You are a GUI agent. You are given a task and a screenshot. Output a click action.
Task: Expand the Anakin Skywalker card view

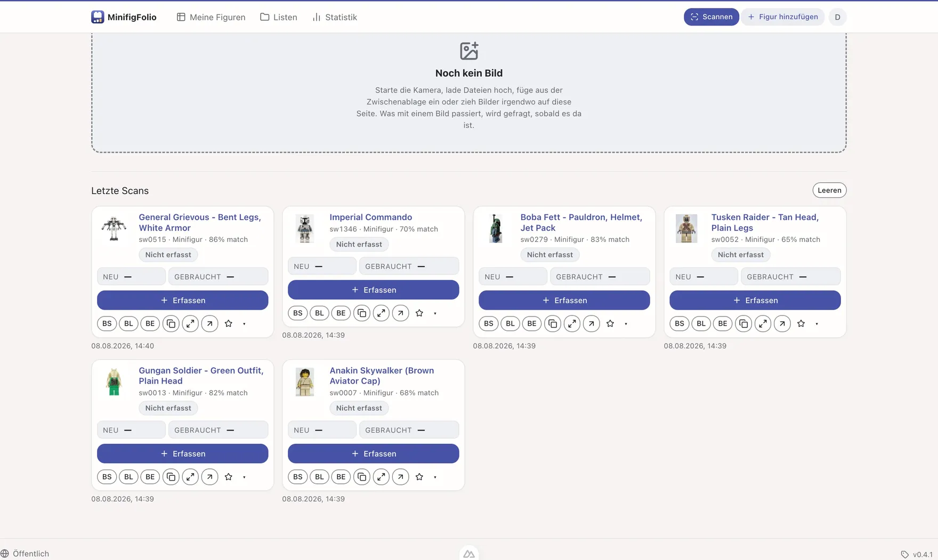[x=381, y=477]
